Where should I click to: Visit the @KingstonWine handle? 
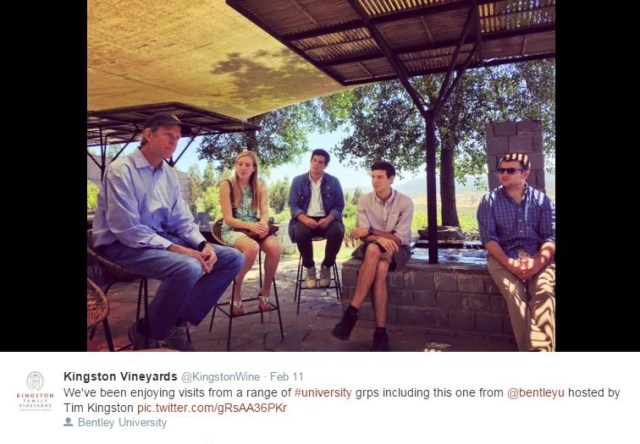220,377
